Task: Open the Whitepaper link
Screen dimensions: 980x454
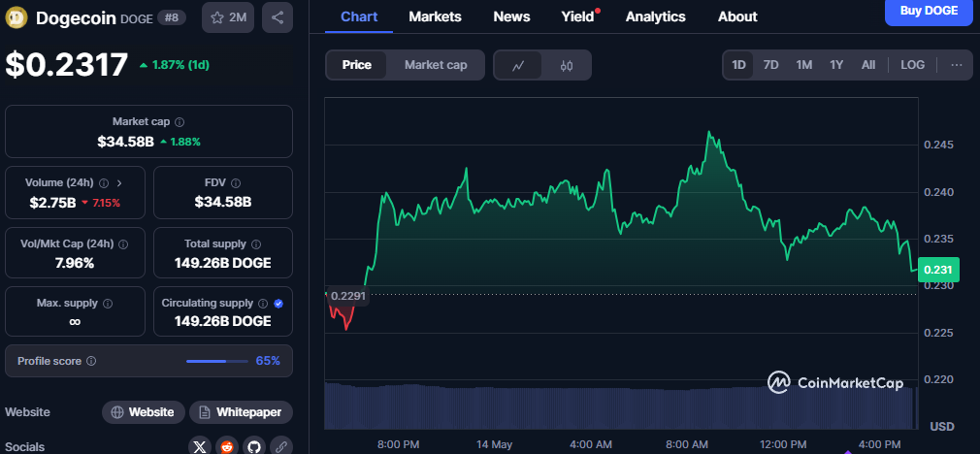Action: coord(241,412)
